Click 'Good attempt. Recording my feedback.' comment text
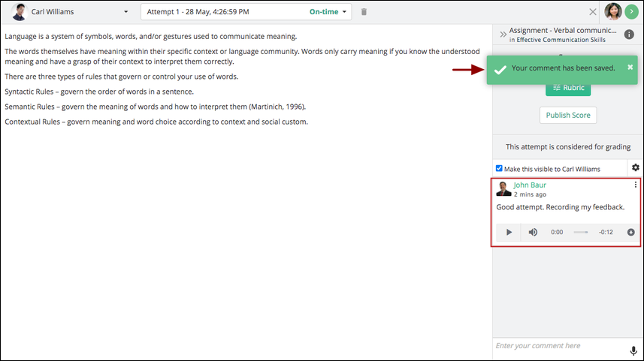 [561, 207]
